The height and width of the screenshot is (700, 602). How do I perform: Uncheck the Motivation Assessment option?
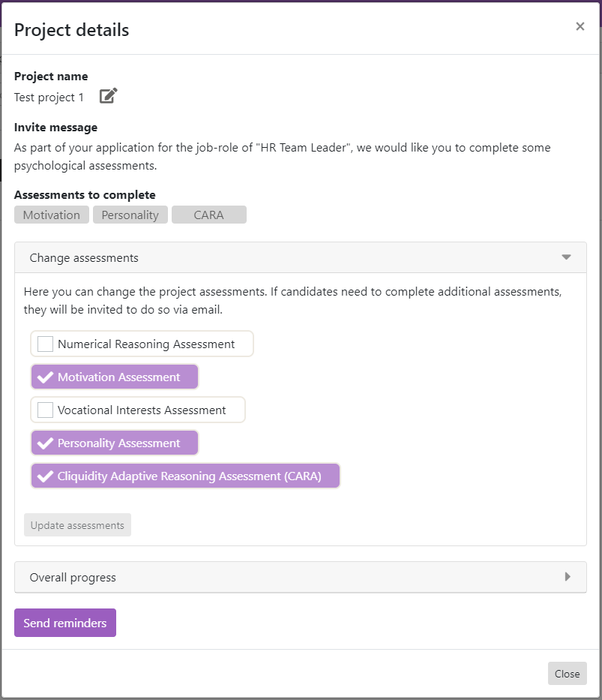[118, 377]
